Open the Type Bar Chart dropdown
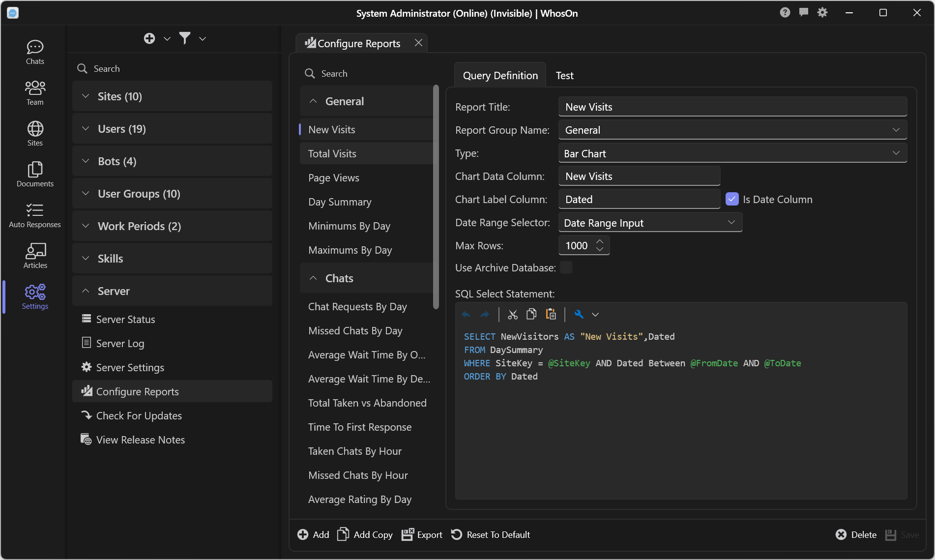The image size is (935, 560). [x=732, y=153]
